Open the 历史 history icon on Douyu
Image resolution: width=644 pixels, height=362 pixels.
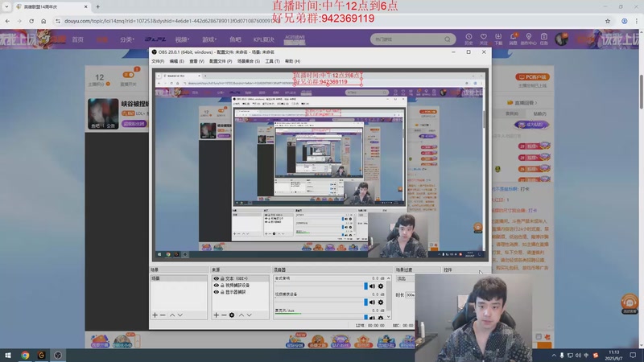[x=469, y=39]
